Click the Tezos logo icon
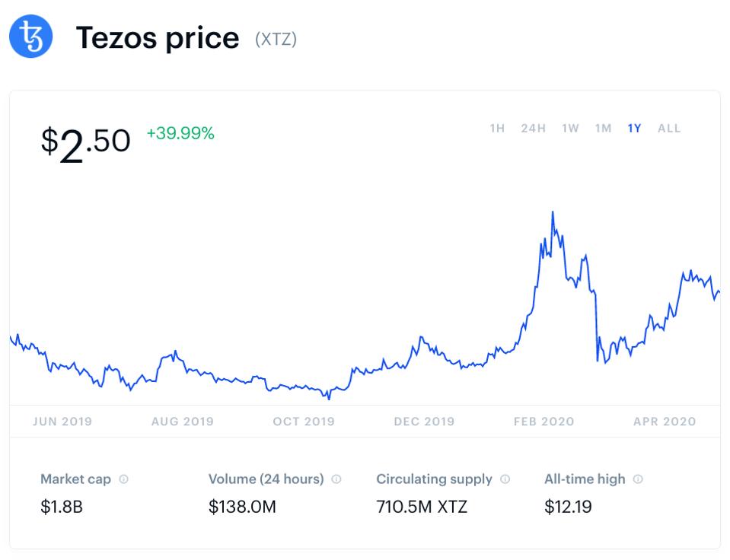 coord(31,36)
